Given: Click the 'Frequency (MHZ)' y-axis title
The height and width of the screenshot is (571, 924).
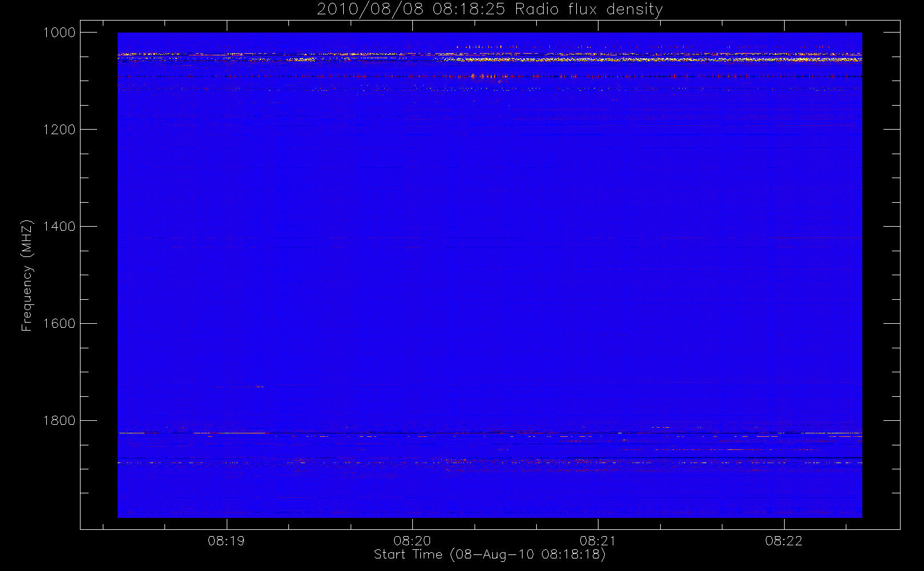Looking at the screenshot, I should 27,275.
